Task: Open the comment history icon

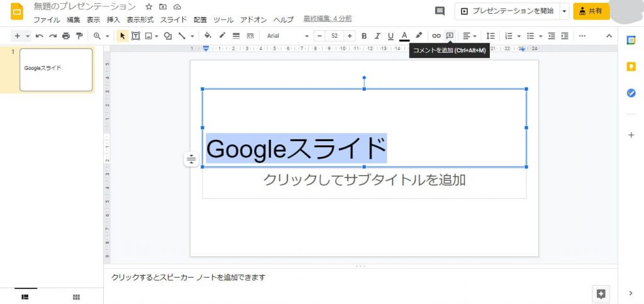Action: 440,11
